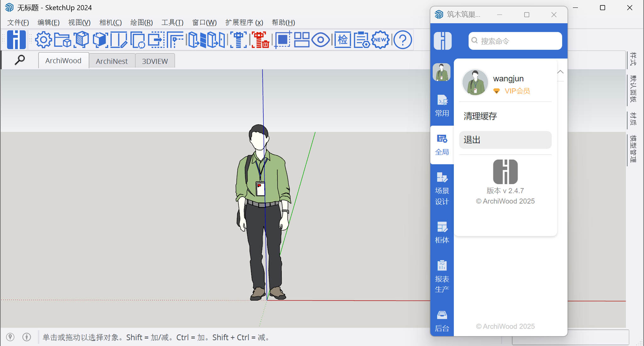The height and width of the screenshot is (346, 644).
Task: Click the NEW badge toolbar icon
Action: [x=380, y=40]
